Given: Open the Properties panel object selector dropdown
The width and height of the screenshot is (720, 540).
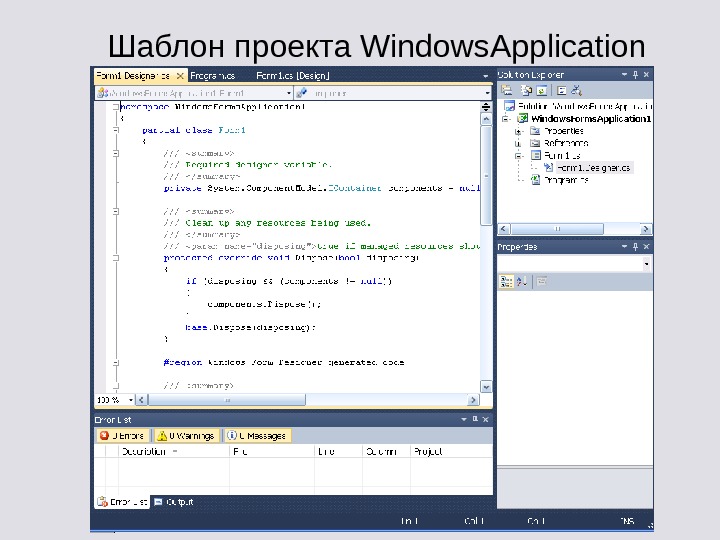Looking at the screenshot, I should [647, 264].
